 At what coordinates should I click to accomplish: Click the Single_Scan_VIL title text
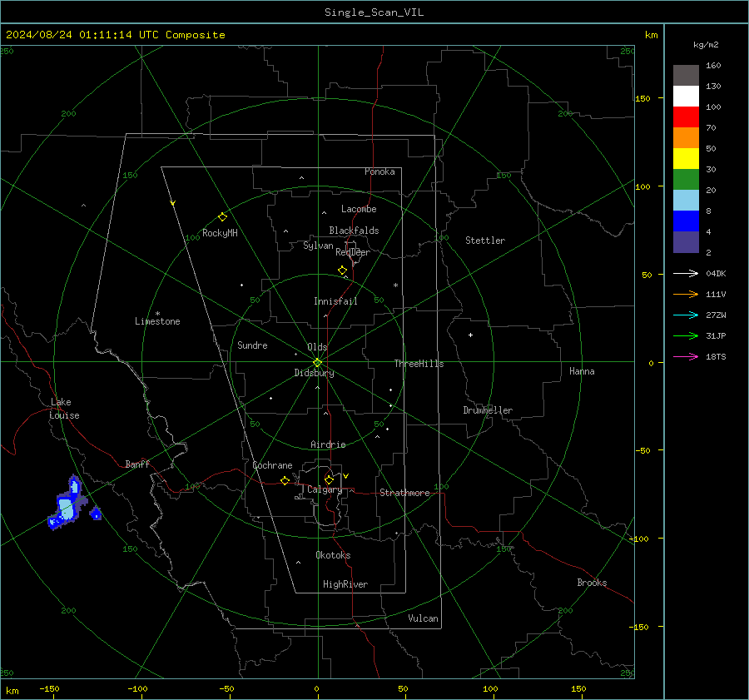pyautogui.click(x=374, y=12)
